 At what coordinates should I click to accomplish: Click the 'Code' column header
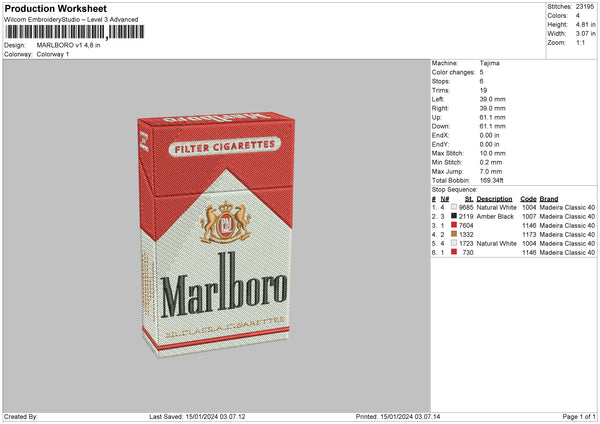[x=528, y=199]
